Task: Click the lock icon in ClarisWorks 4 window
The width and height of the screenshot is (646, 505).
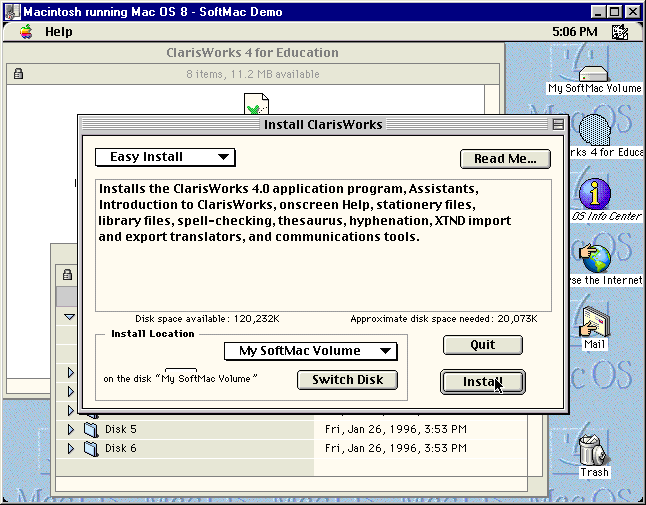Action: click(18, 74)
